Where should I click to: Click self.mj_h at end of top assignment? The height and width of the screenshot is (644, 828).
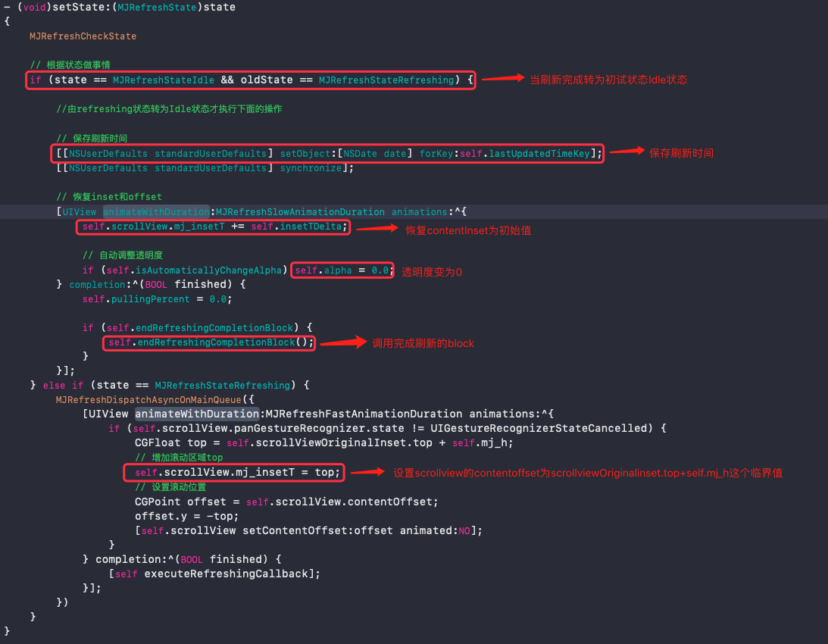coord(480,442)
